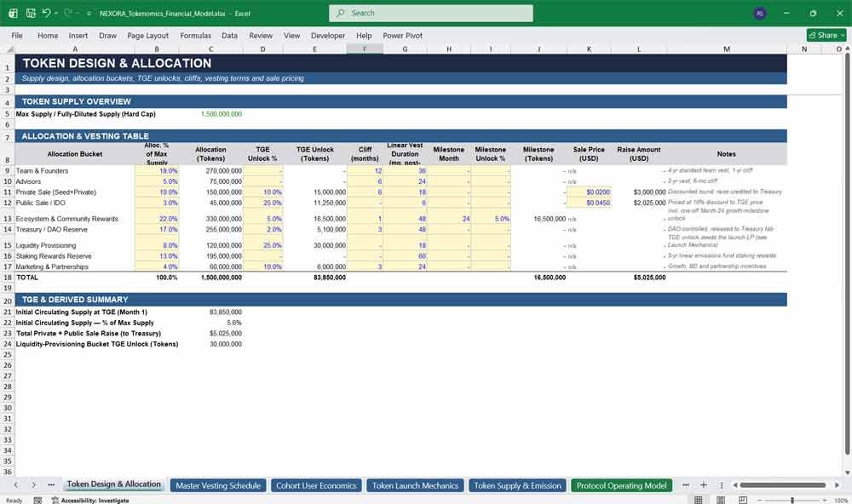
Task: Open the View ribbon tab
Action: pyautogui.click(x=291, y=35)
